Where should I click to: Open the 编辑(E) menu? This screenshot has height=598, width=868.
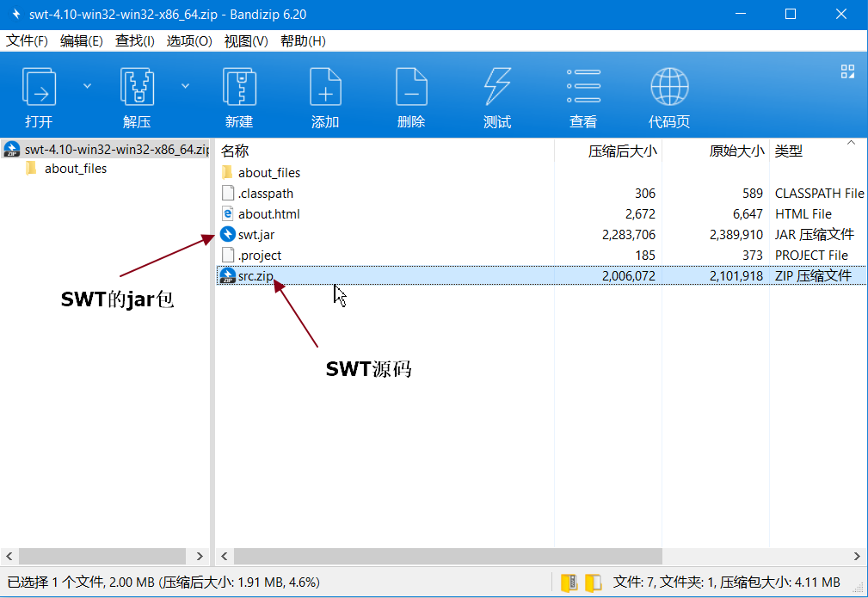82,41
